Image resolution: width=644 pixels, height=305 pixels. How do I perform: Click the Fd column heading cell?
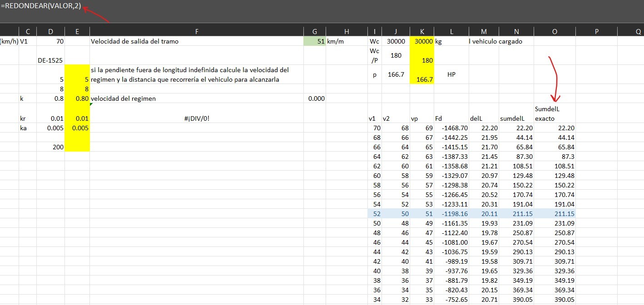coord(451,113)
